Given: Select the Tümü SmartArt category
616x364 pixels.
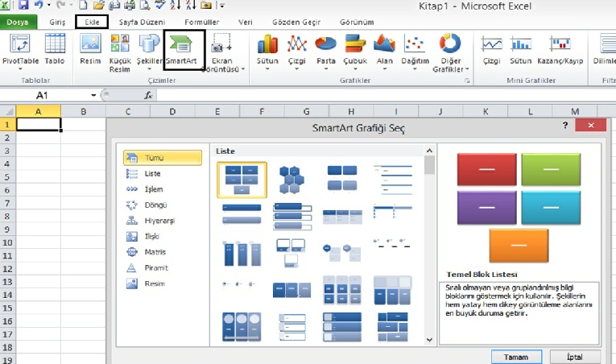Looking at the screenshot, I should tap(163, 158).
